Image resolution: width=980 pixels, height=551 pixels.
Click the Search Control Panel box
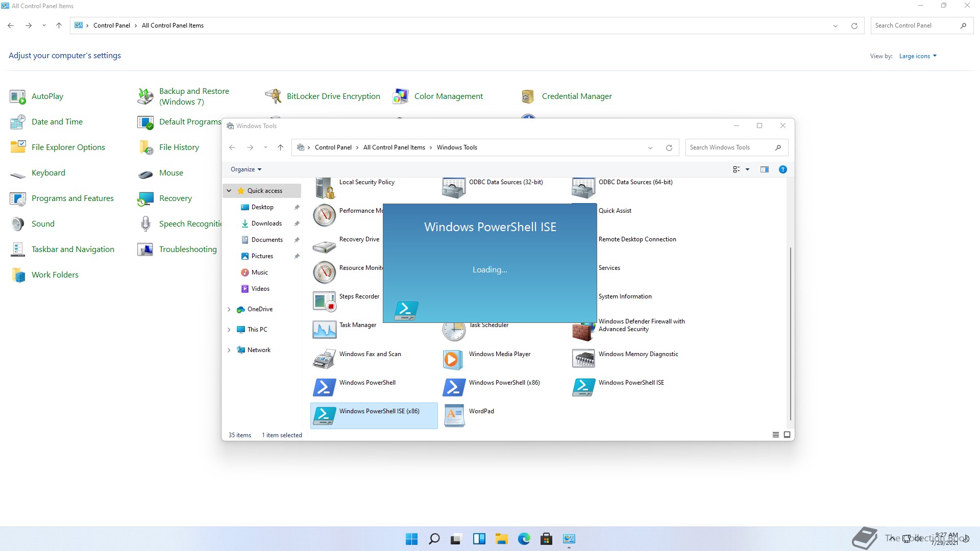[x=922, y=26]
